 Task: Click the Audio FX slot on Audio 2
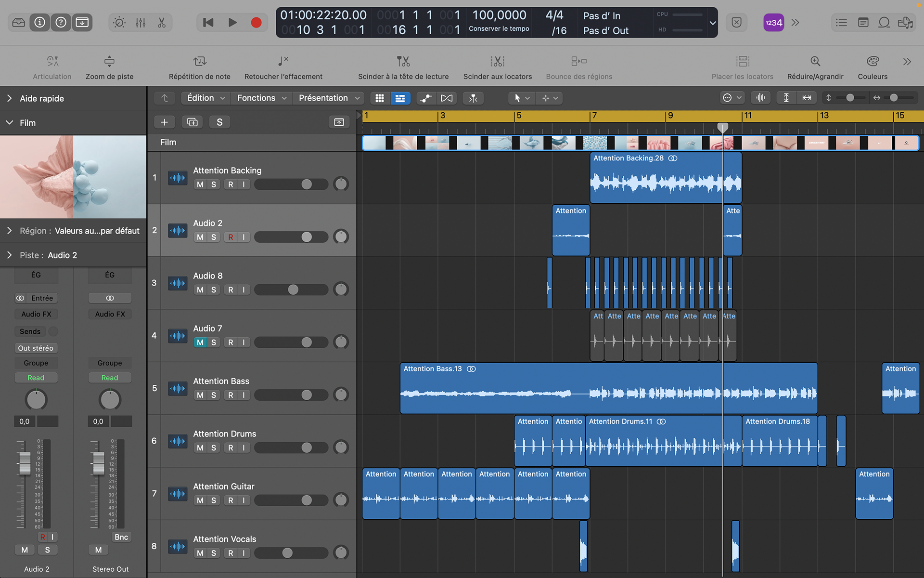pyautogui.click(x=36, y=314)
